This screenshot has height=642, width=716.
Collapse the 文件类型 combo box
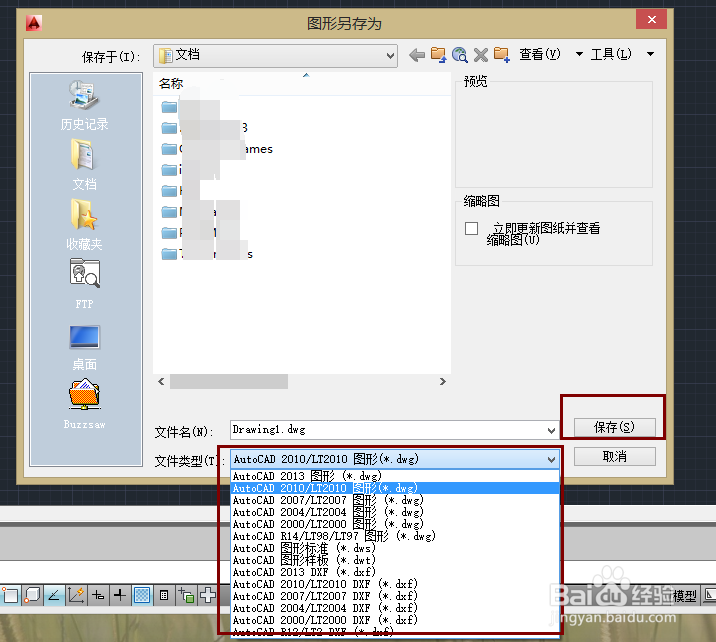[x=551, y=459]
